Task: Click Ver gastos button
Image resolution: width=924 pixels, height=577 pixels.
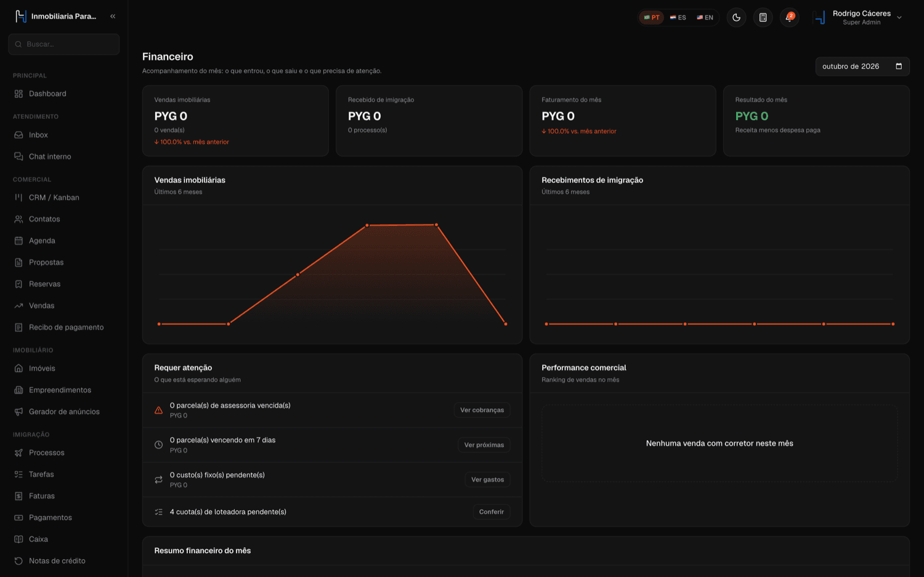Action: pyautogui.click(x=487, y=480)
